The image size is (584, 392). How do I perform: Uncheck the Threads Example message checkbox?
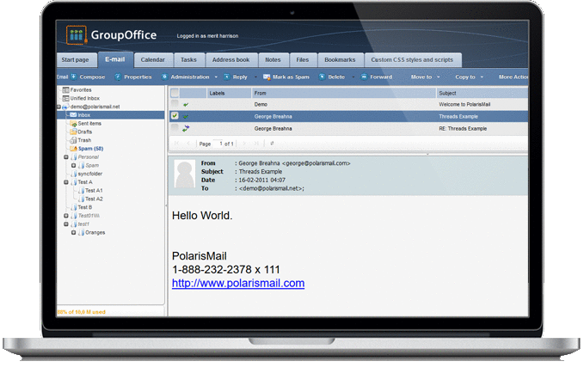(x=175, y=116)
